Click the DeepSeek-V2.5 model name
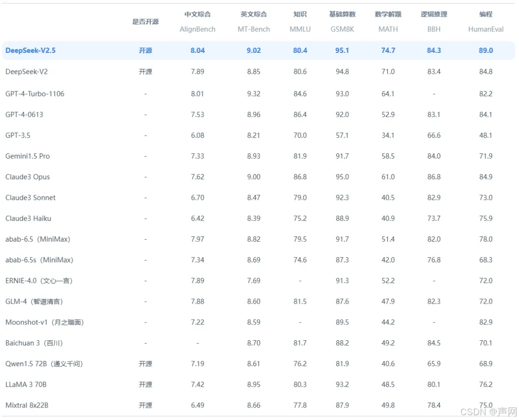This screenshot has width=519, height=420. click(x=30, y=50)
